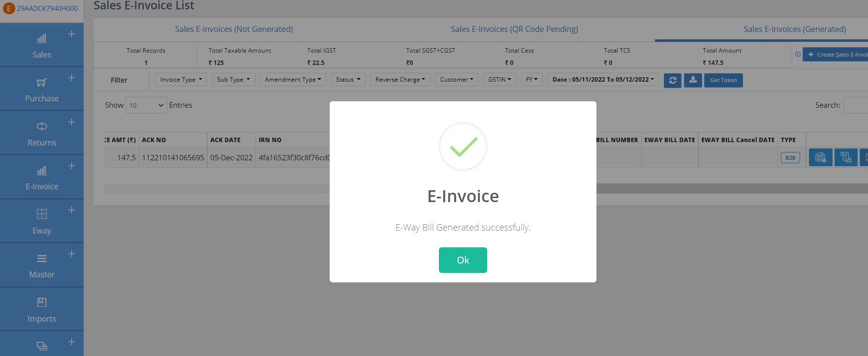Viewport: 868px width, 356px height.
Task: Click the plus icon beside Sales
Action: point(71,34)
